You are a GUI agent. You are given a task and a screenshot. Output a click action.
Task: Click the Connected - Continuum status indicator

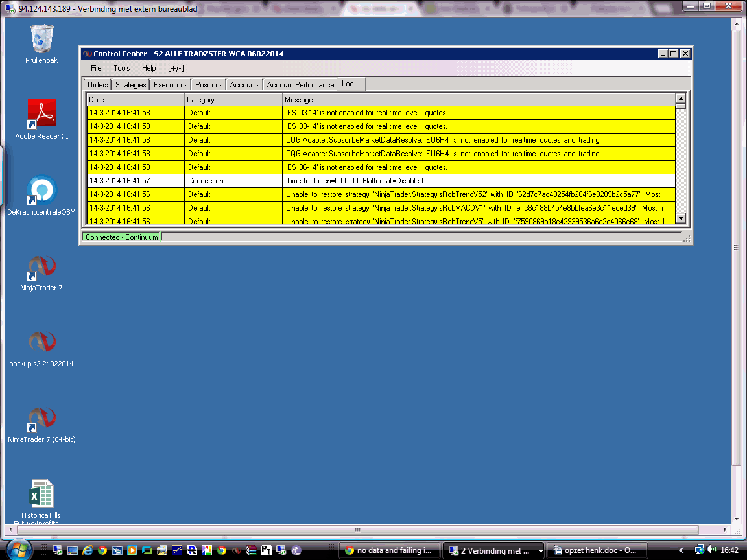121,237
